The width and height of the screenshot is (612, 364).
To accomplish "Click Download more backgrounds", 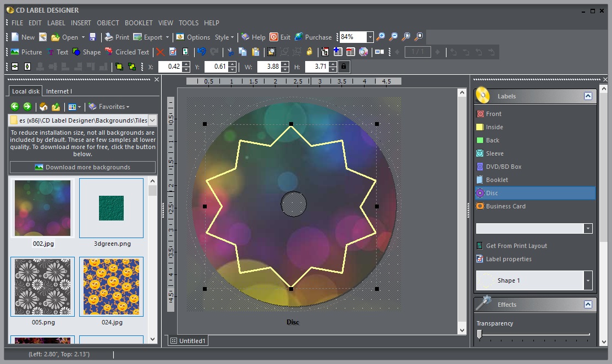I will pos(82,167).
